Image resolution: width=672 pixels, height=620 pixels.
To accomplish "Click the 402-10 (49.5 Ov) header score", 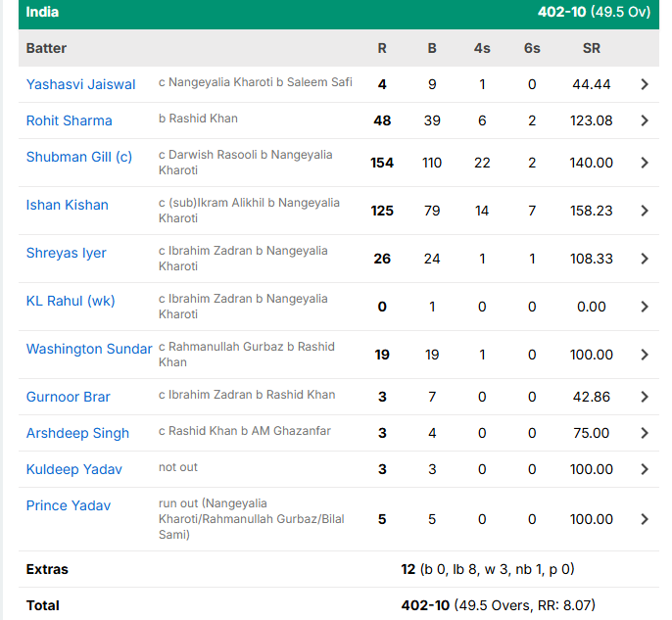I will (x=594, y=12).
